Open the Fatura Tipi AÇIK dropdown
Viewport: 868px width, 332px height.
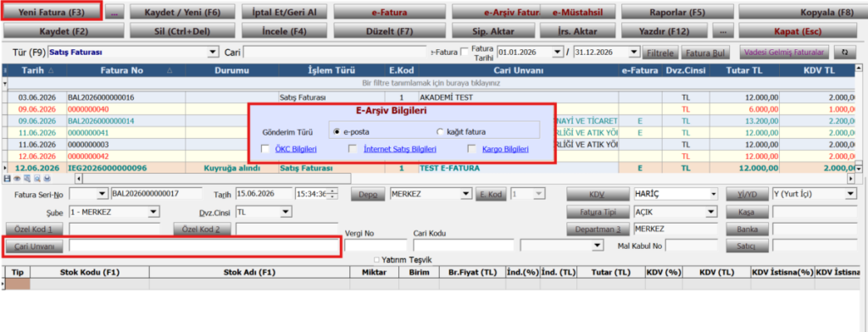(x=712, y=212)
